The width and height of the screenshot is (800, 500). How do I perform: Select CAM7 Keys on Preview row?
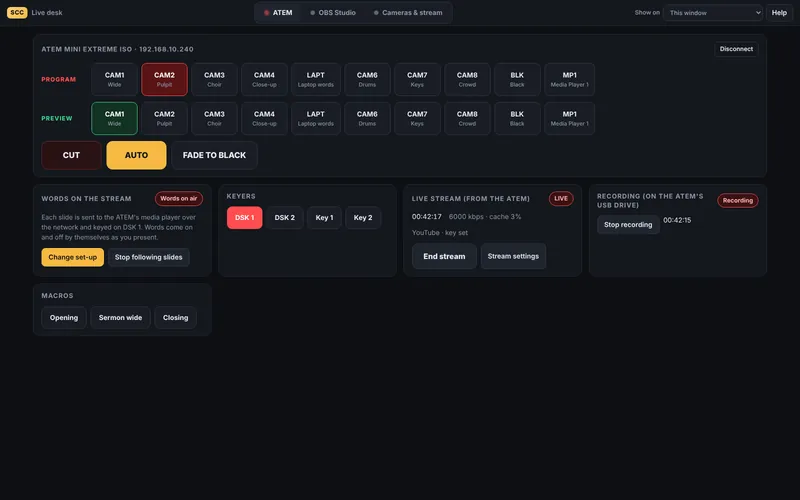[417, 118]
